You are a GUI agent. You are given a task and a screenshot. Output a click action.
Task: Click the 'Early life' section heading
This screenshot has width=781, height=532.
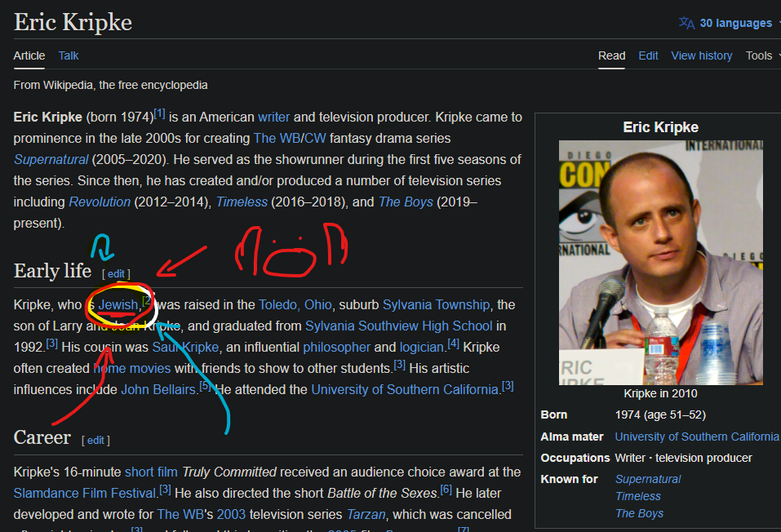pos(52,271)
